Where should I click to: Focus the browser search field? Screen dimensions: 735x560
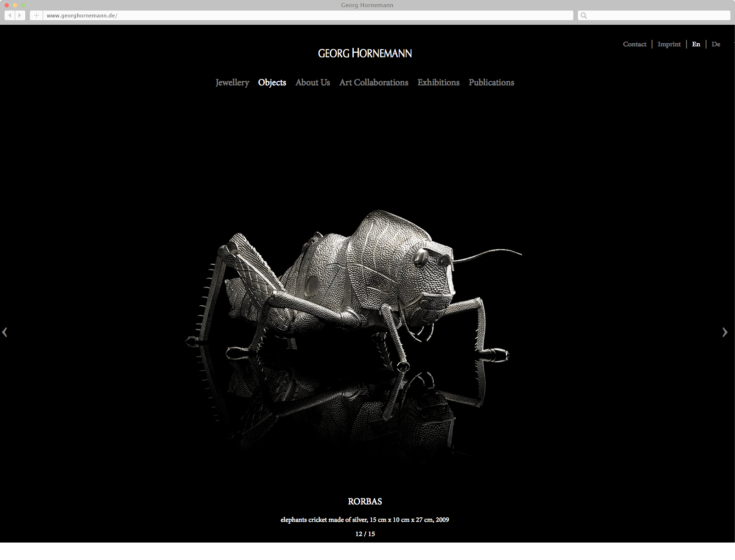(x=654, y=16)
